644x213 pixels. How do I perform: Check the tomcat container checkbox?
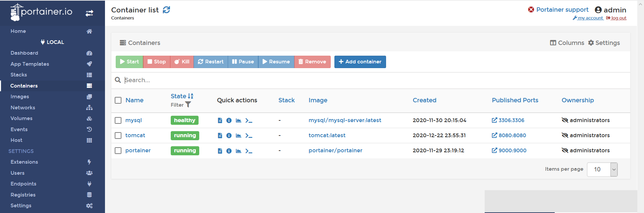tap(118, 136)
